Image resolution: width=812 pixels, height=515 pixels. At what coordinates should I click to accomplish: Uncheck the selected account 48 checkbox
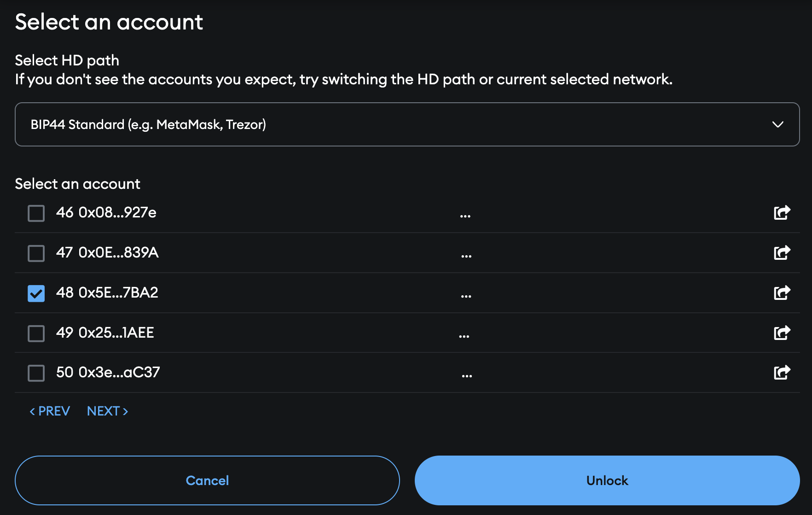[x=36, y=293]
